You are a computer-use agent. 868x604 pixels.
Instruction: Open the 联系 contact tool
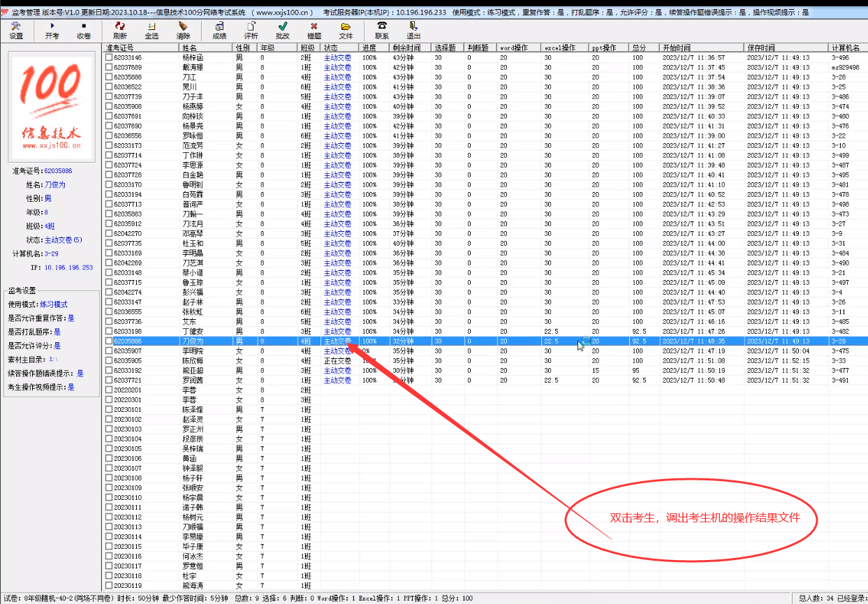point(382,30)
